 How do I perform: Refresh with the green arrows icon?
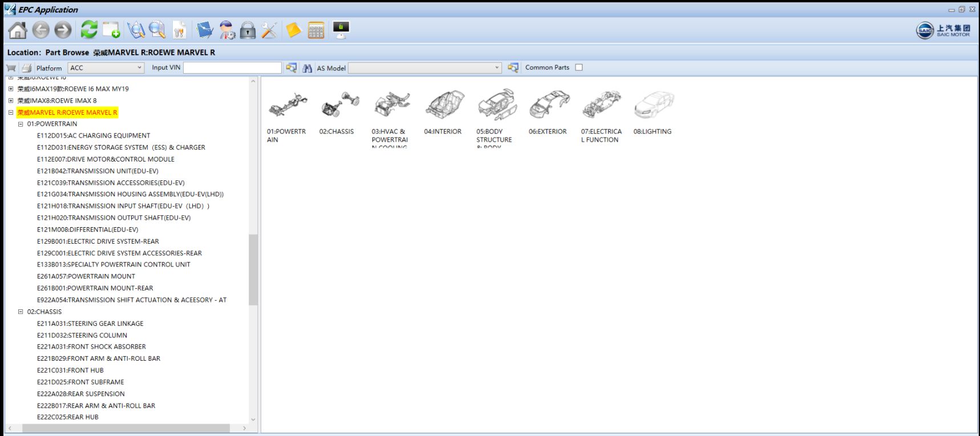click(x=89, y=30)
